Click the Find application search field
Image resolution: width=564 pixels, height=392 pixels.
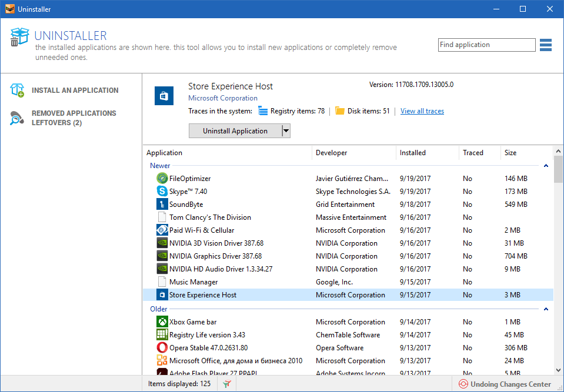[x=486, y=45]
